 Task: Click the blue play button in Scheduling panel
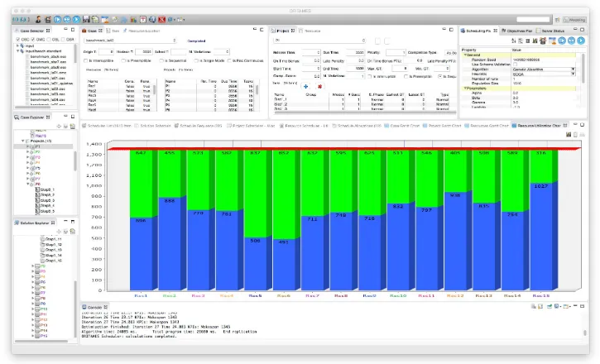[x=581, y=41]
